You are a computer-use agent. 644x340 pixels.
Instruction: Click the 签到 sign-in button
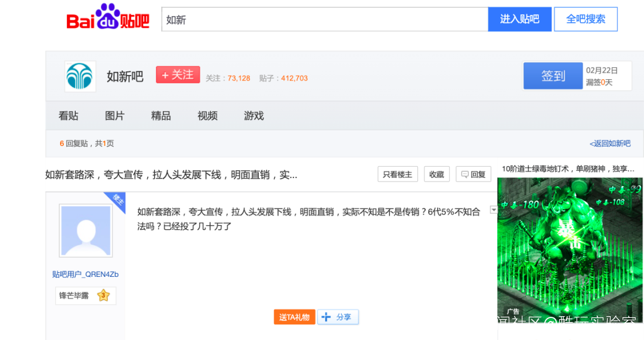(553, 76)
